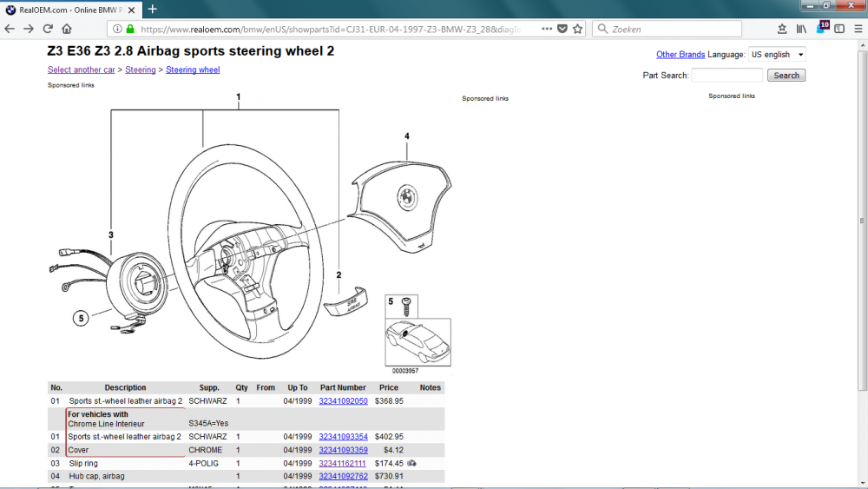Click the price $730.91
Viewport: 868px width, 489px height.
click(x=389, y=476)
